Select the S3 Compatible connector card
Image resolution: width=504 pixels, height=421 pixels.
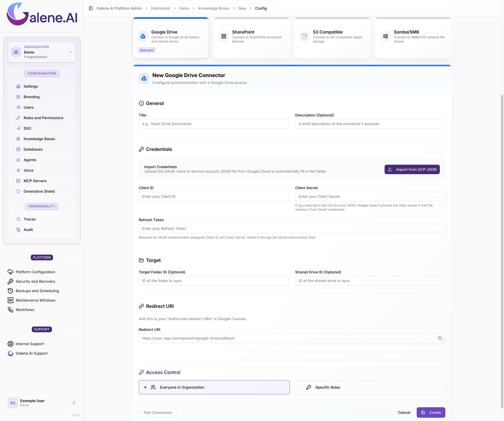(332, 38)
